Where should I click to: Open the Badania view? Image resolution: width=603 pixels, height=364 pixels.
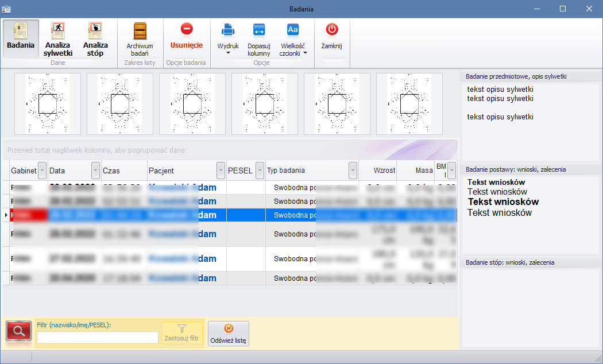pyautogui.click(x=21, y=38)
